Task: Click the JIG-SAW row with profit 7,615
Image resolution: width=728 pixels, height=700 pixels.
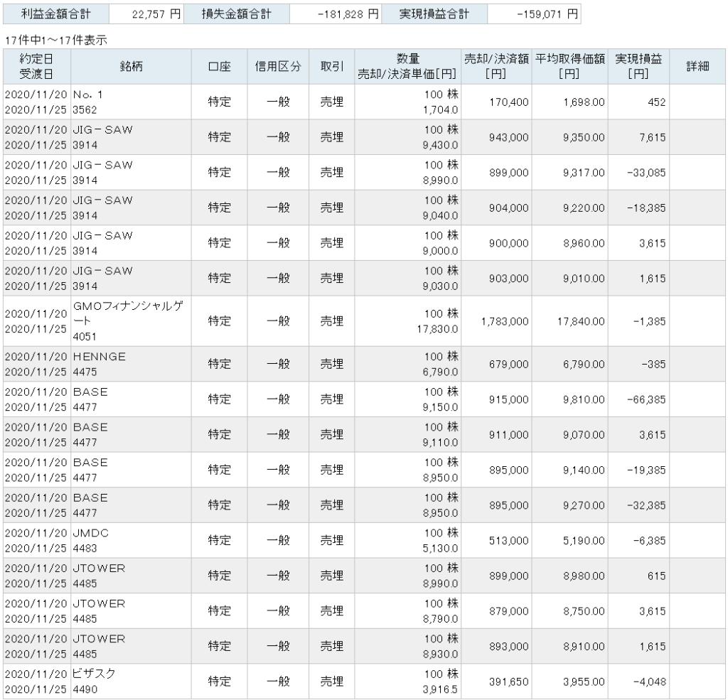Action: pos(364,137)
